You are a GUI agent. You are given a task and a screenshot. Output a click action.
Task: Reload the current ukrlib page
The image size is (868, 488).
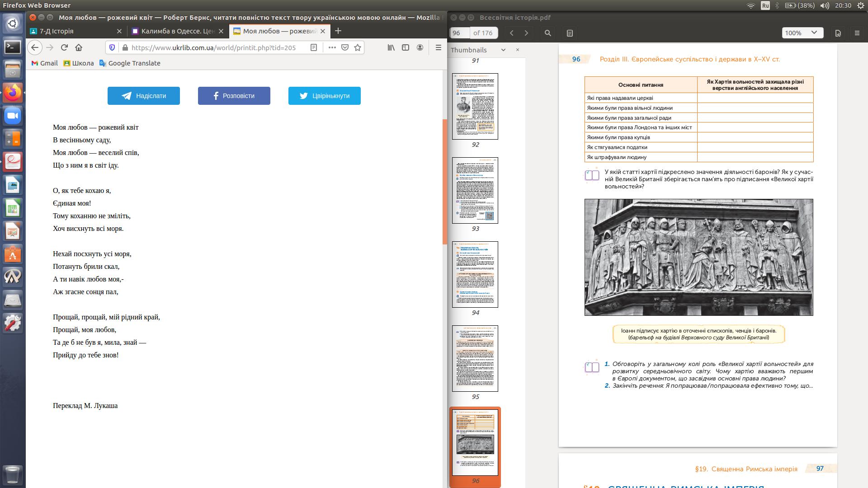pos(64,47)
